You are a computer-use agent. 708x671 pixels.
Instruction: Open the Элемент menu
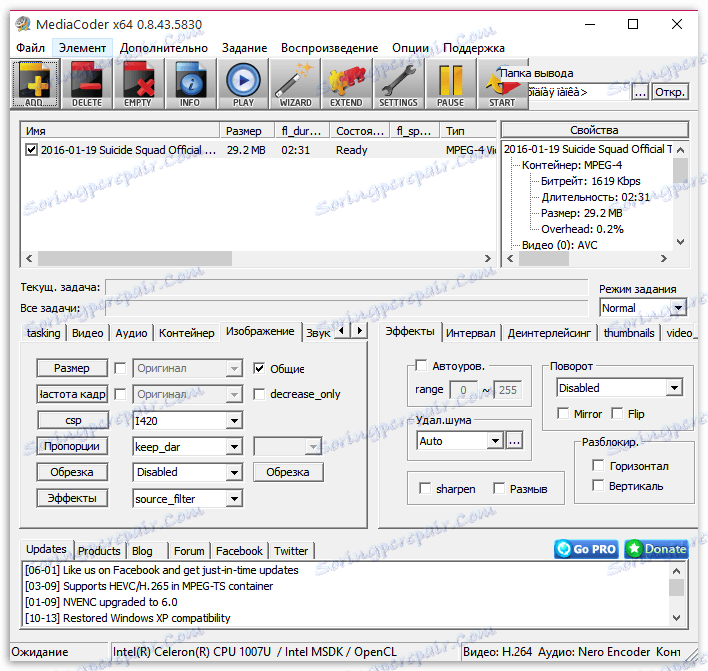82,48
